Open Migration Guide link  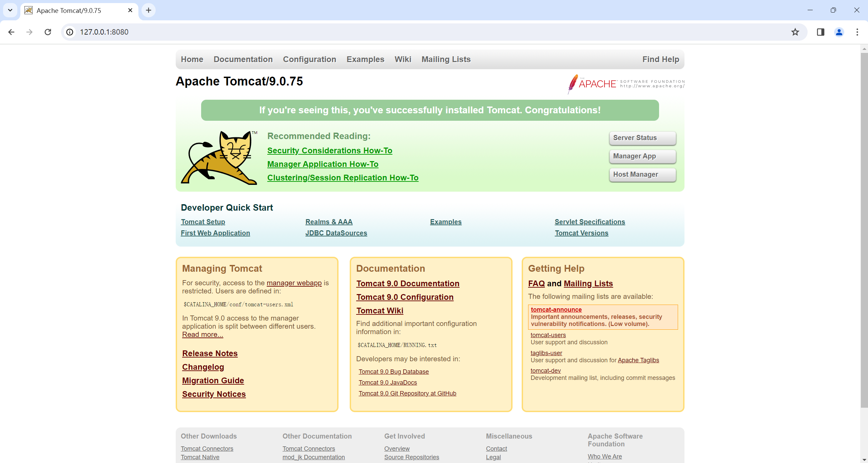(213, 381)
